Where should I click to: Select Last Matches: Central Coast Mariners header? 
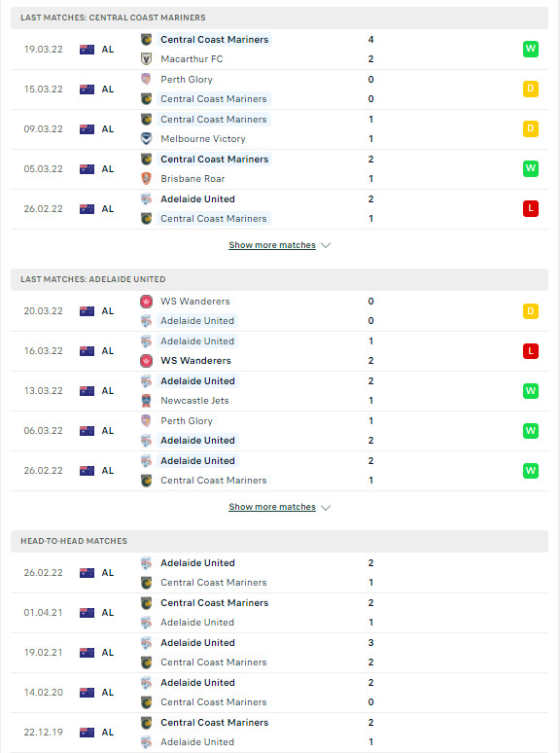(279, 18)
